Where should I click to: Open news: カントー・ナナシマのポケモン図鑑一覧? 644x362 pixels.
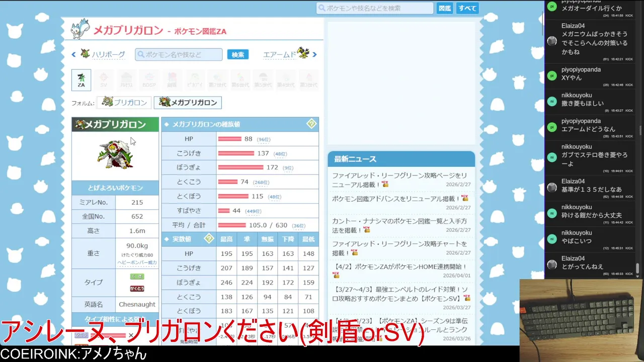coord(400,225)
